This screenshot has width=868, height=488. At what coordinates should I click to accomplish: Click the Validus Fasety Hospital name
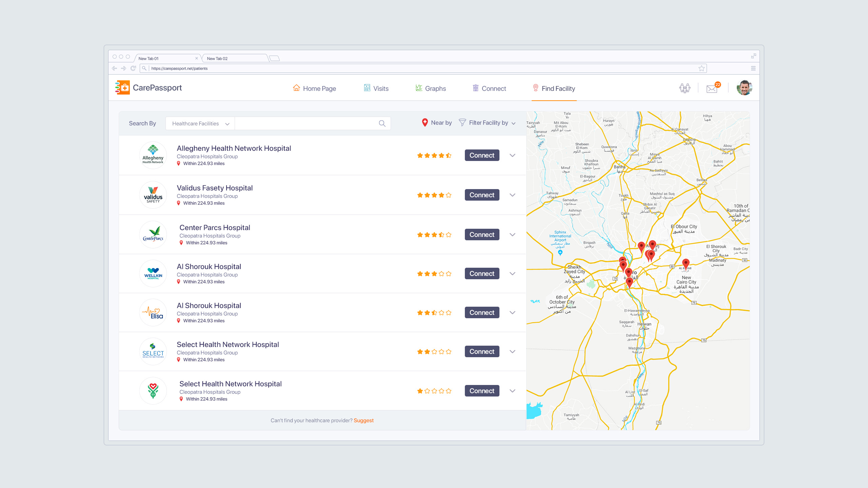point(215,188)
